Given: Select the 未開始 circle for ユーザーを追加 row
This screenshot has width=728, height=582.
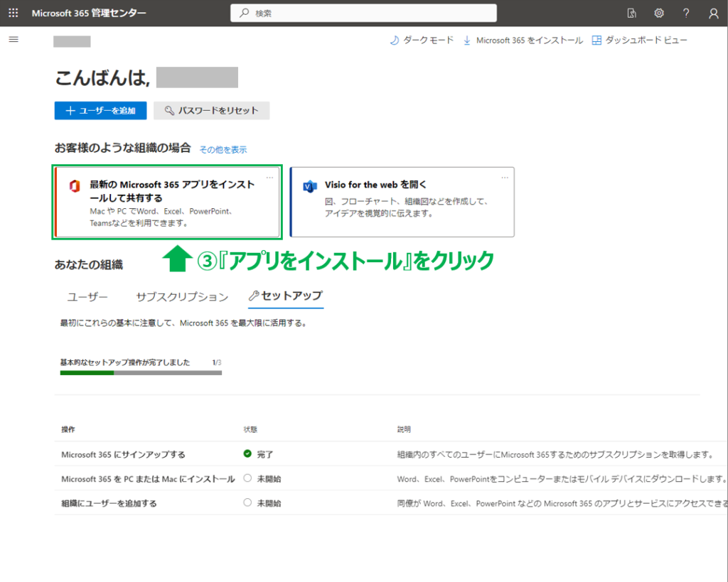Looking at the screenshot, I should 247,502.
